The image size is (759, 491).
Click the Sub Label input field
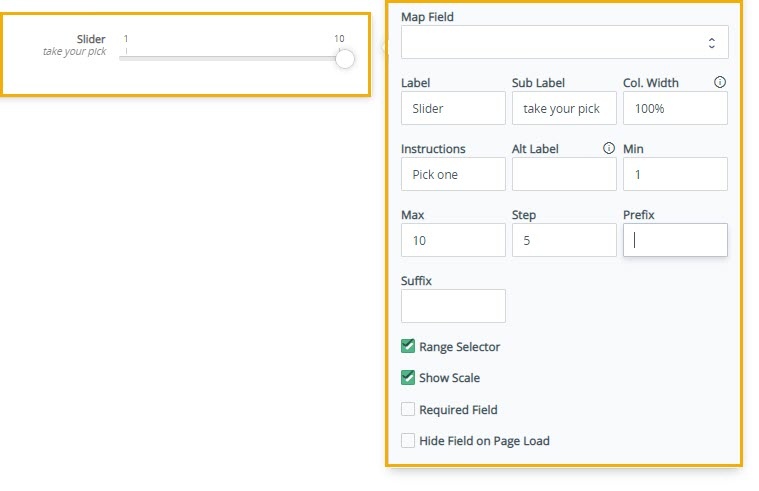[x=564, y=108]
